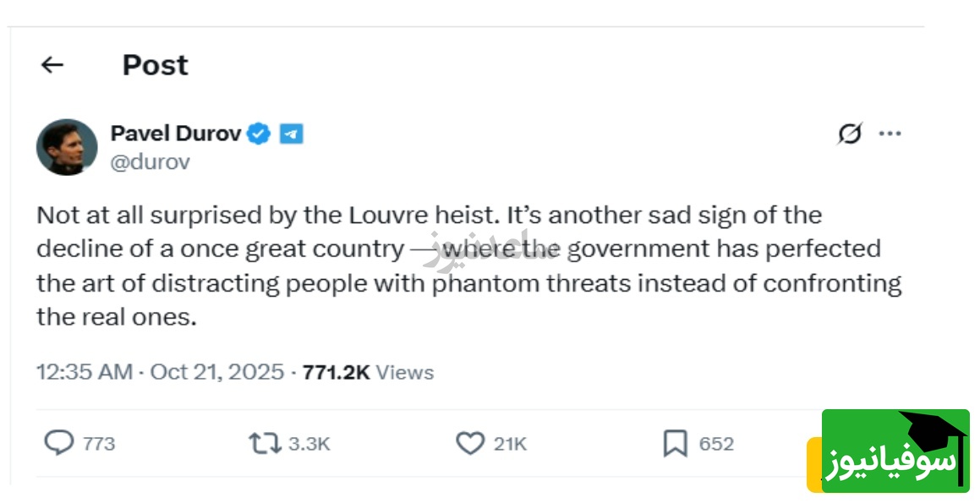Open the three-dot more options menu
The width and height of the screenshot is (980, 503).
click(890, 134)
